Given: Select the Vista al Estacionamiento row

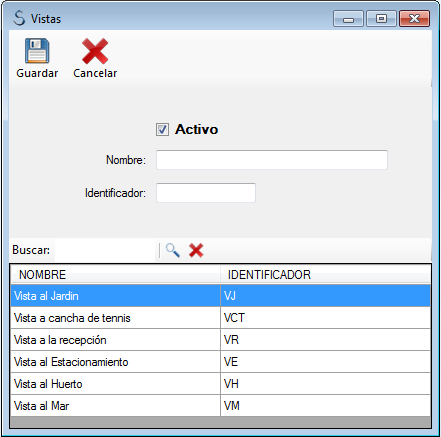Looking at the screenshot, I should click(x=220, y=362).
